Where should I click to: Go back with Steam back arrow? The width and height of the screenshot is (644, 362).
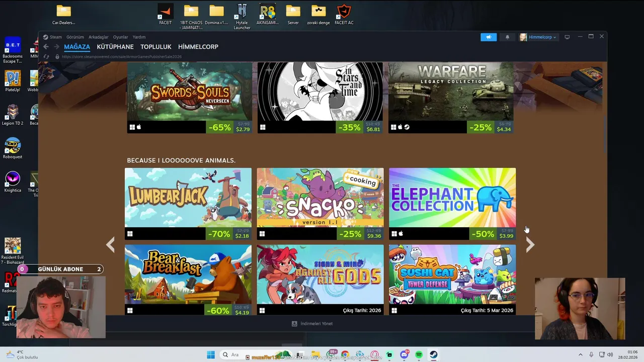[x=46, y=47]
